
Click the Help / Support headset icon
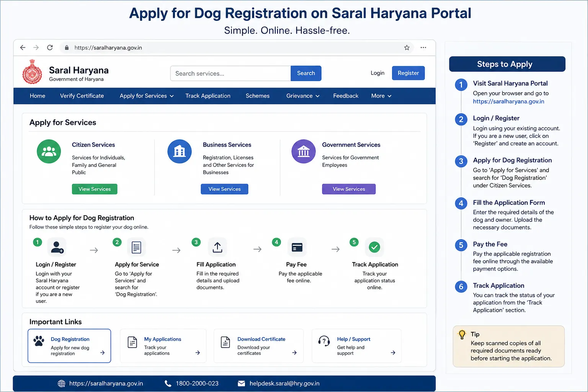pos(324,341)
